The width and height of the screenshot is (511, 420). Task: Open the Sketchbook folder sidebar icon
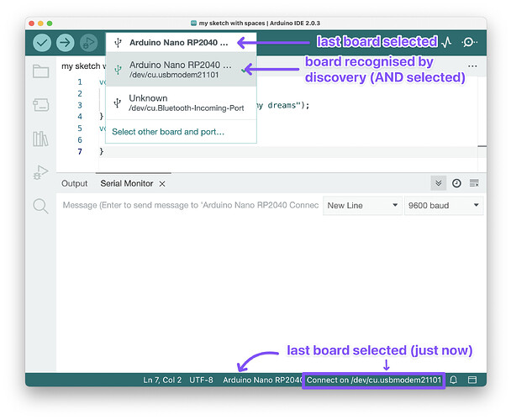coord(40,71)
